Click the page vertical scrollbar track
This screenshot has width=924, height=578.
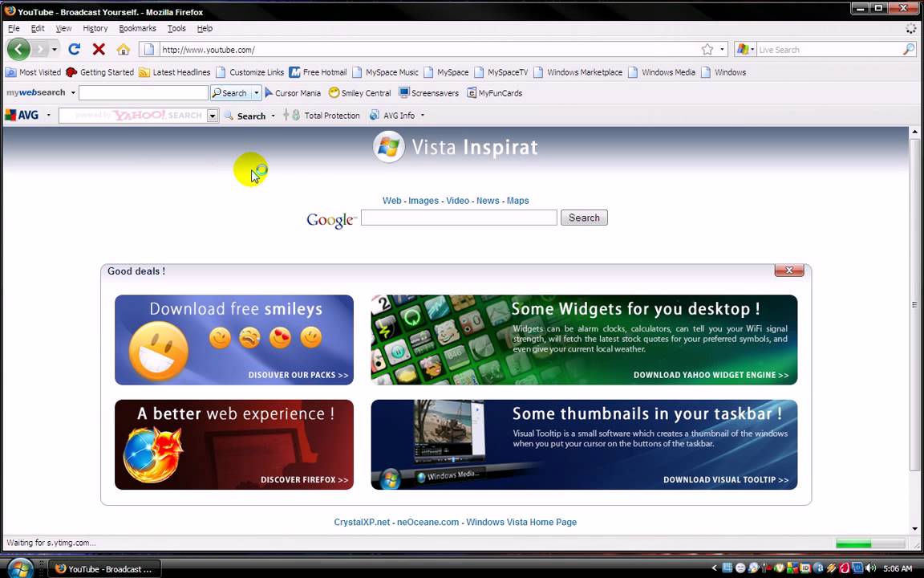tap(914, 330)
